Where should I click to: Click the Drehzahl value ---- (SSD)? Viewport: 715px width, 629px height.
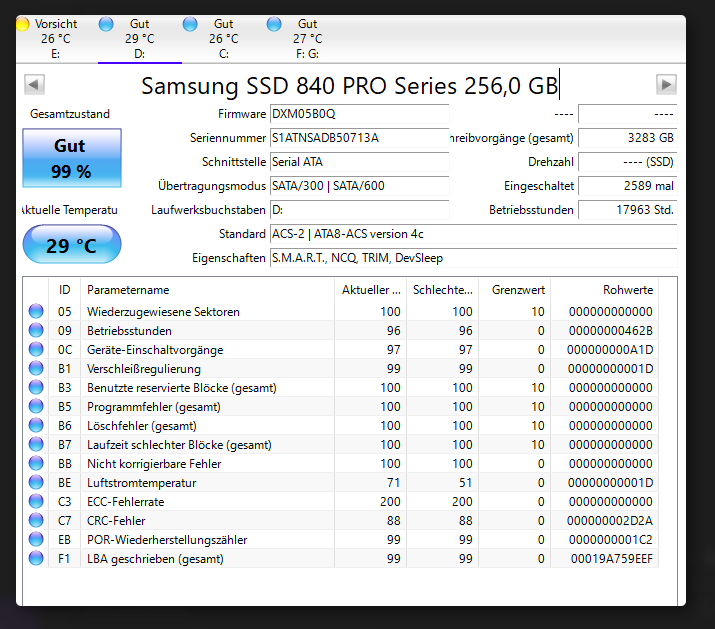[x=627, y=162]
